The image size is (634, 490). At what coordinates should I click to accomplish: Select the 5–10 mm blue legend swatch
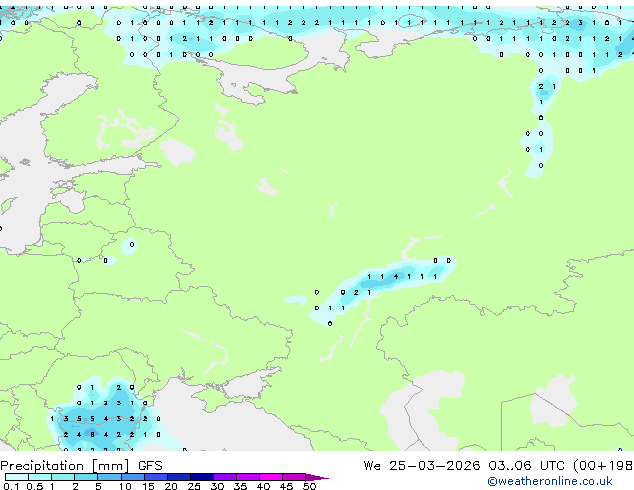point(109,477)
